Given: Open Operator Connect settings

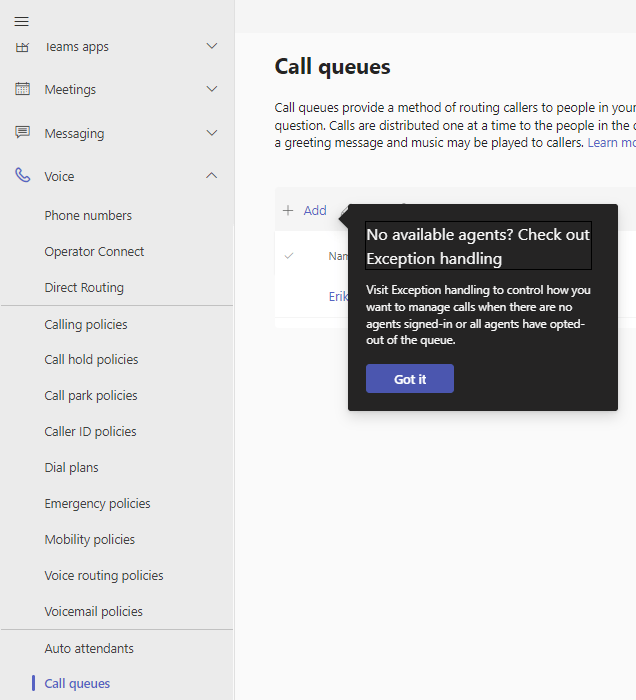Looking at the screenshot, I should [94, 251].
